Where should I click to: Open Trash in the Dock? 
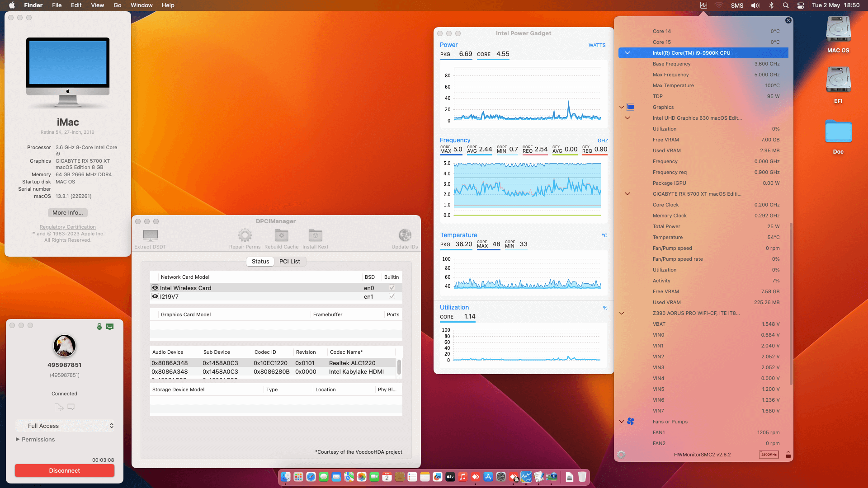click(582, 477)
